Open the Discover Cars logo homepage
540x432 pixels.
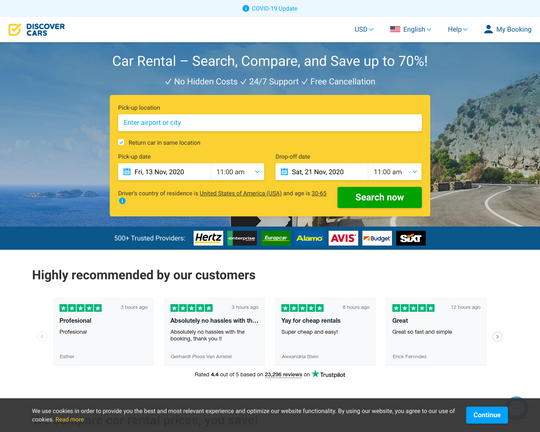(x=37, y=30)
